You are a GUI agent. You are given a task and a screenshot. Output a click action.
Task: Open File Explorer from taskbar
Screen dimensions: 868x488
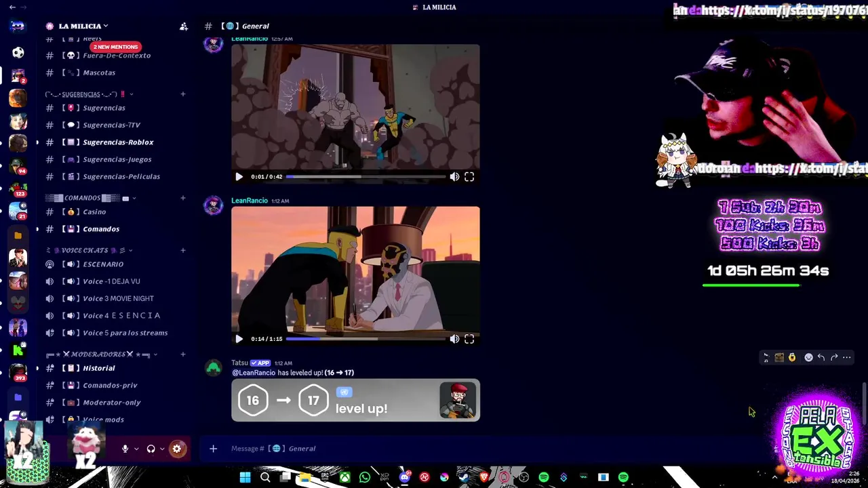(305, 477)
